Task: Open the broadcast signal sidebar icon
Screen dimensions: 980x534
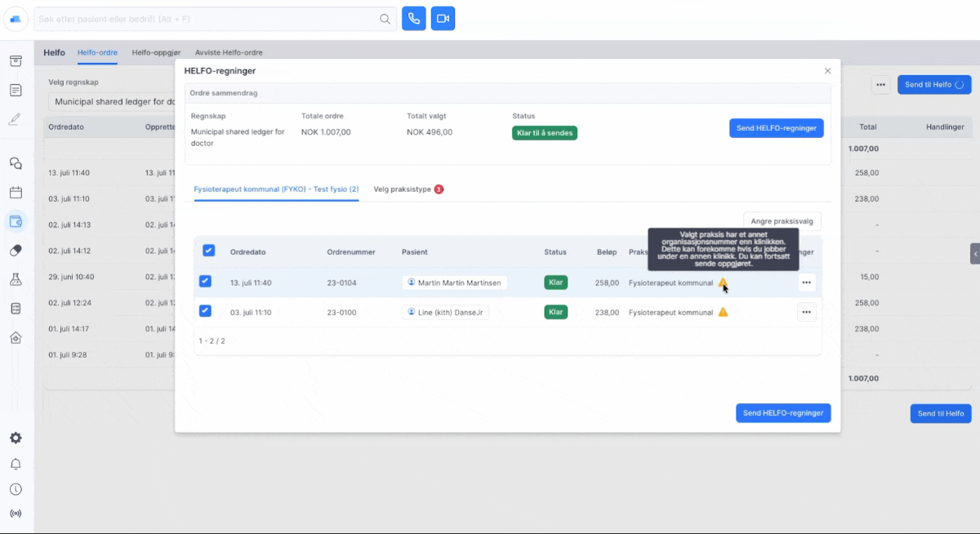Action: (x=16, y=514)
